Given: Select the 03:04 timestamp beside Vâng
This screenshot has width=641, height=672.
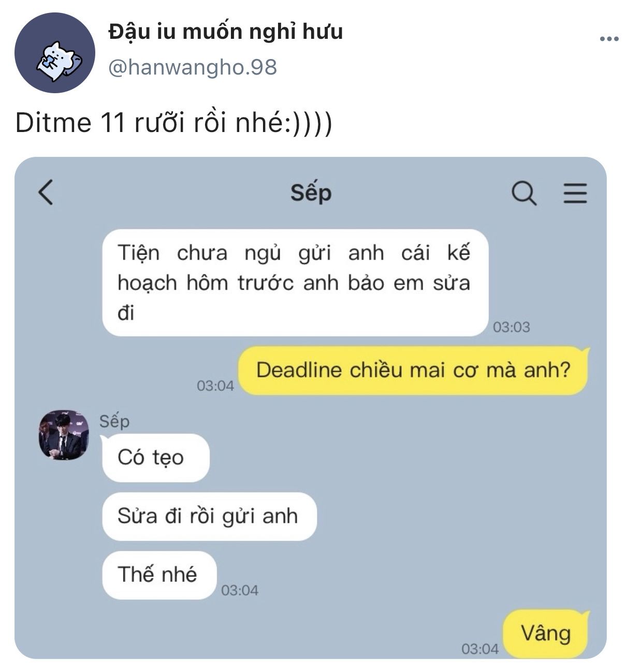Looking at the screenshot, I should [480, 649].
